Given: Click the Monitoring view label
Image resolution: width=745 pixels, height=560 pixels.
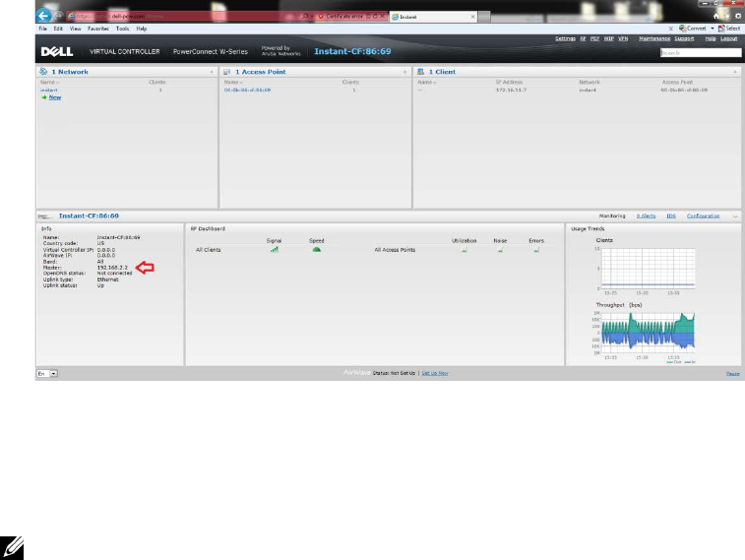Looking at the screenshot, I should 612,217.
